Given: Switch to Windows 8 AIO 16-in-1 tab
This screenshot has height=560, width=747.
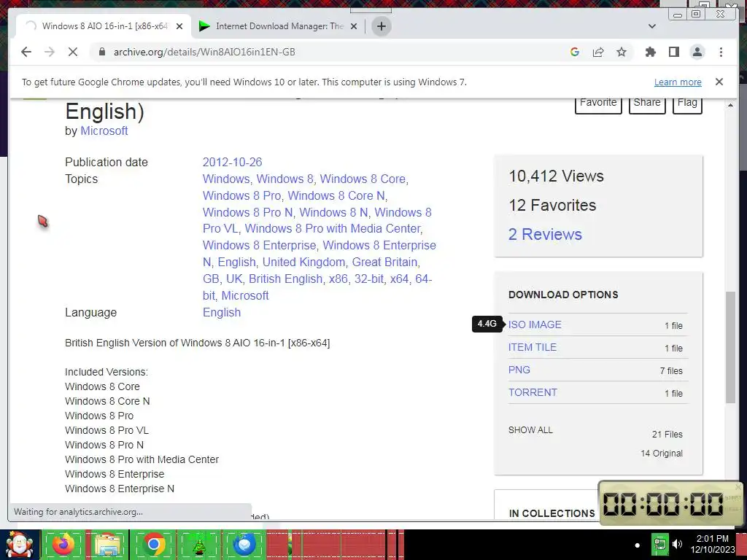Looking at the screenshot, I should [104, 26].
